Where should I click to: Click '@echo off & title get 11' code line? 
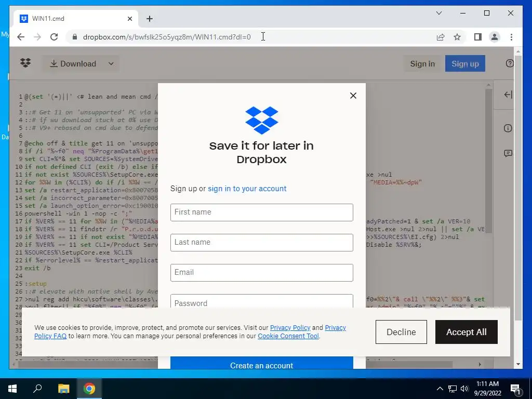pos(91,143)
